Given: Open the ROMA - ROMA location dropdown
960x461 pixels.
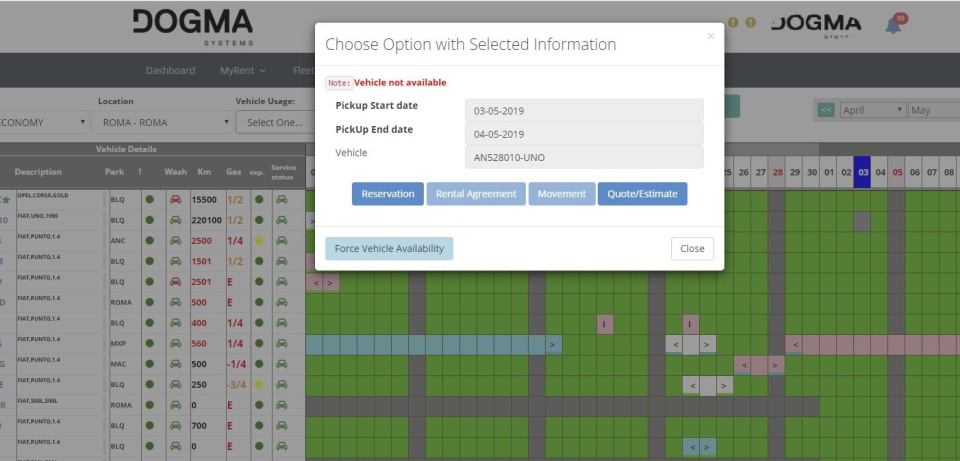Looking at the screenshot, I should 162,122.
